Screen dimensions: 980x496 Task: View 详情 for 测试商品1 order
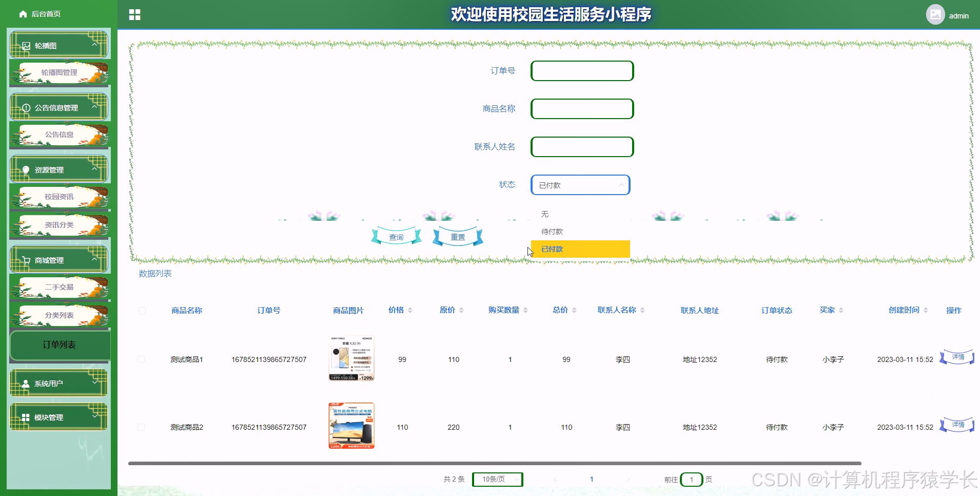tap(957, 357)
